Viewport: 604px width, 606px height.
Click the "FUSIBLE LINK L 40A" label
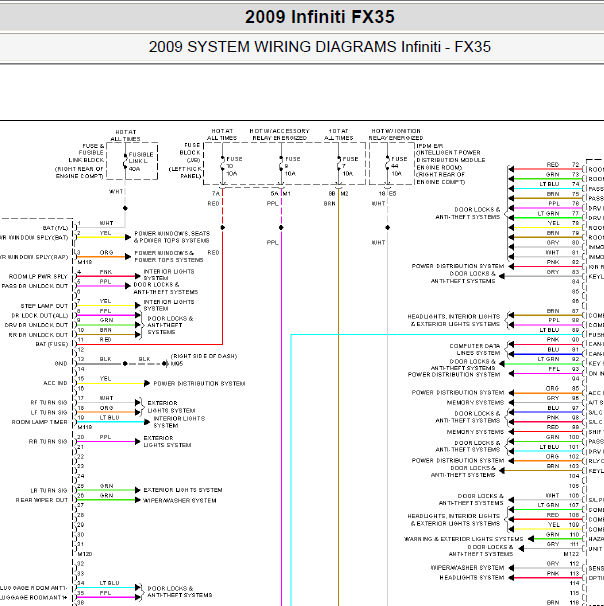pyautogui.click(x=140, y=162)
